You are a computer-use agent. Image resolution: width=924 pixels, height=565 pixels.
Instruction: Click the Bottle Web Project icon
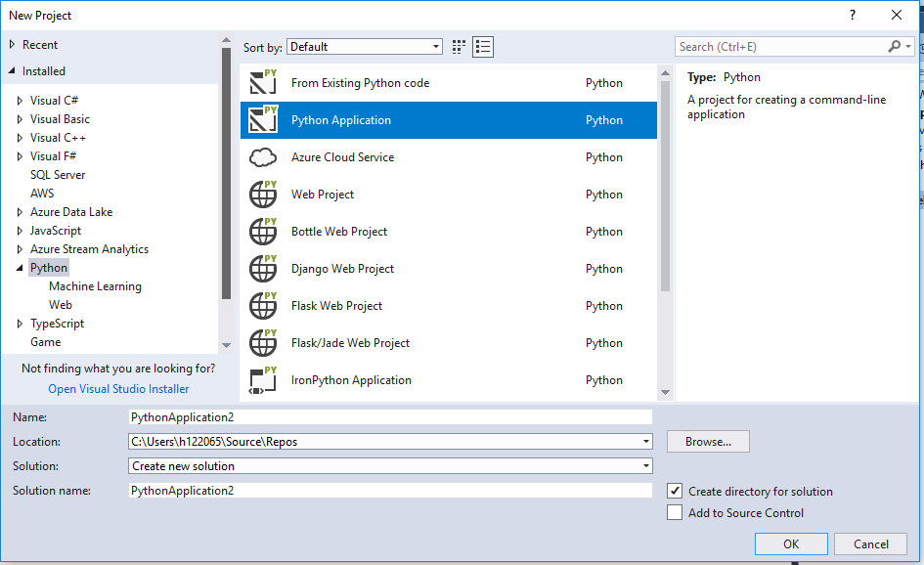(262, 231)
